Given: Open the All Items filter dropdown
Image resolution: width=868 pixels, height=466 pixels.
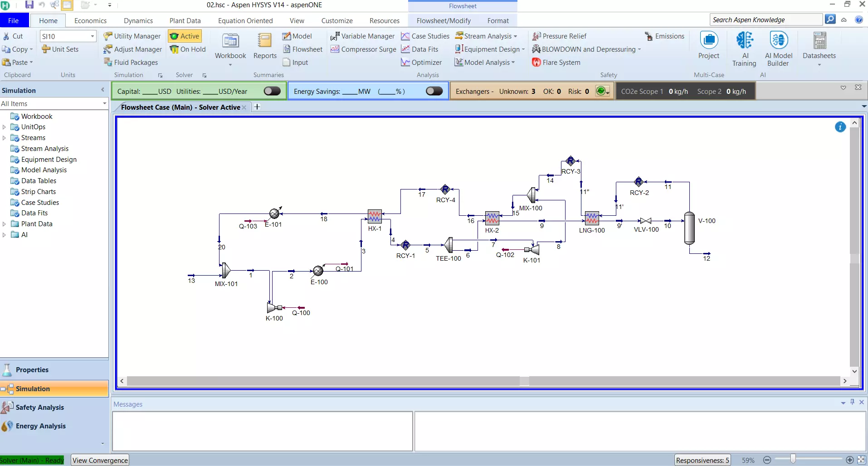Looking at the screenshot, I should [x=104, y=103].
